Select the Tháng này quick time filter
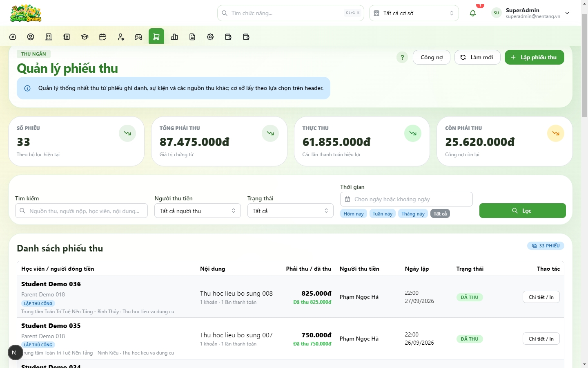Screen dimensions: 588x368 (x=413, y=213)
